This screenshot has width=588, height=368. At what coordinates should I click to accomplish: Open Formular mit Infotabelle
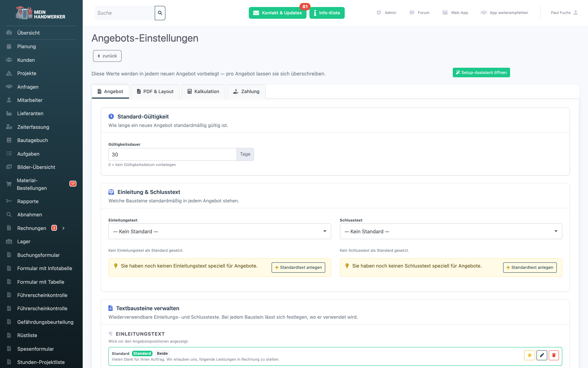point(44,268)
